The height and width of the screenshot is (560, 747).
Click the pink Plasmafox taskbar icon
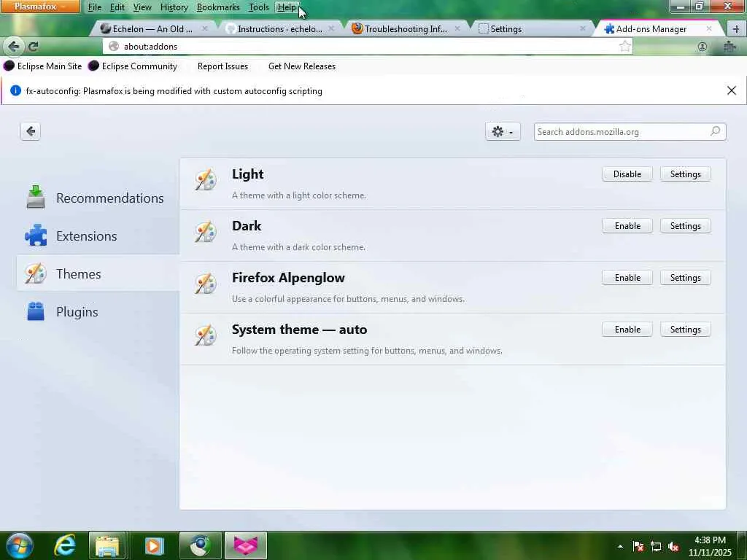[x=246, y=545]
